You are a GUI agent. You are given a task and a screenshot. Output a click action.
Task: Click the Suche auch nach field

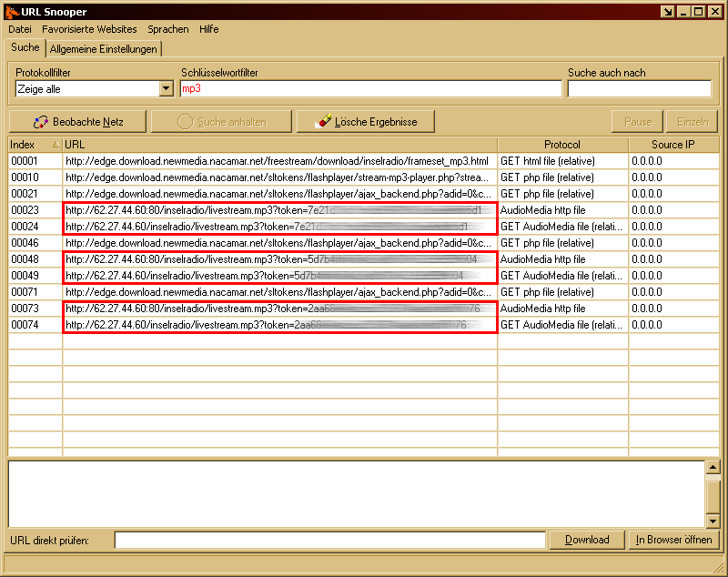point(640,88)
